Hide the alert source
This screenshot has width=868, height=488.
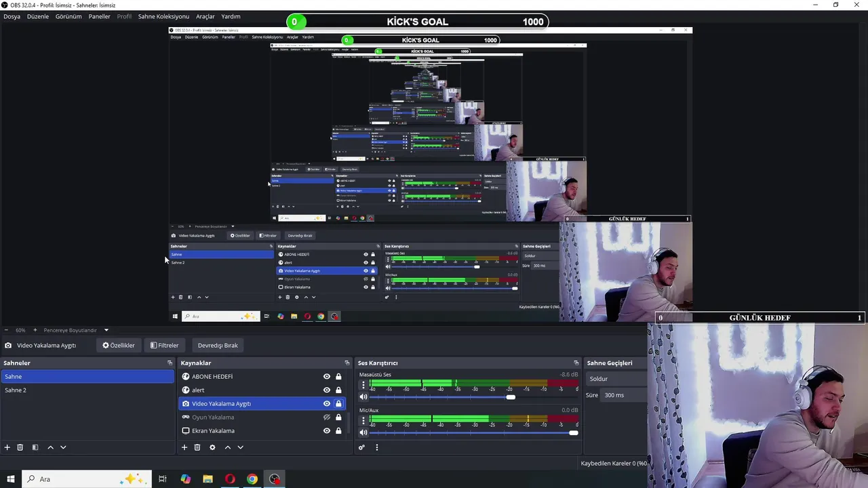327,390
